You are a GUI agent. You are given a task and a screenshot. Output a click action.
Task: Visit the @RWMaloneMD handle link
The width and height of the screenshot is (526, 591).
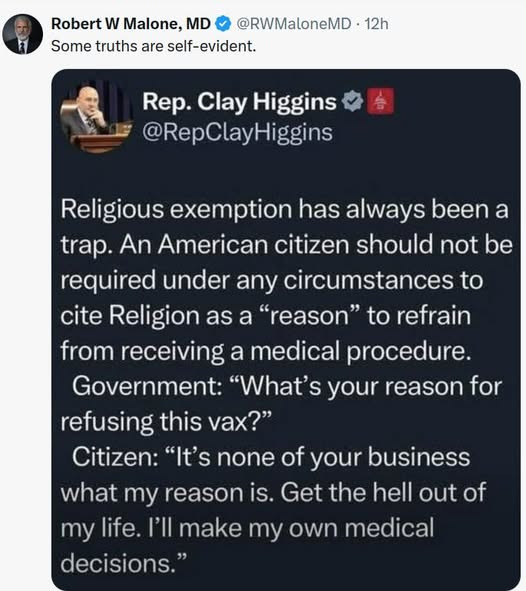[x=294, y=24]
